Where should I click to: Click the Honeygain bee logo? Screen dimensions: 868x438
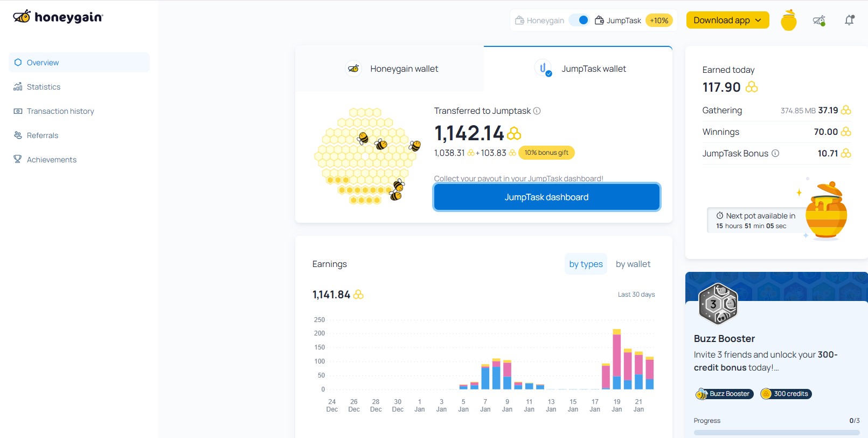point(22,17)
